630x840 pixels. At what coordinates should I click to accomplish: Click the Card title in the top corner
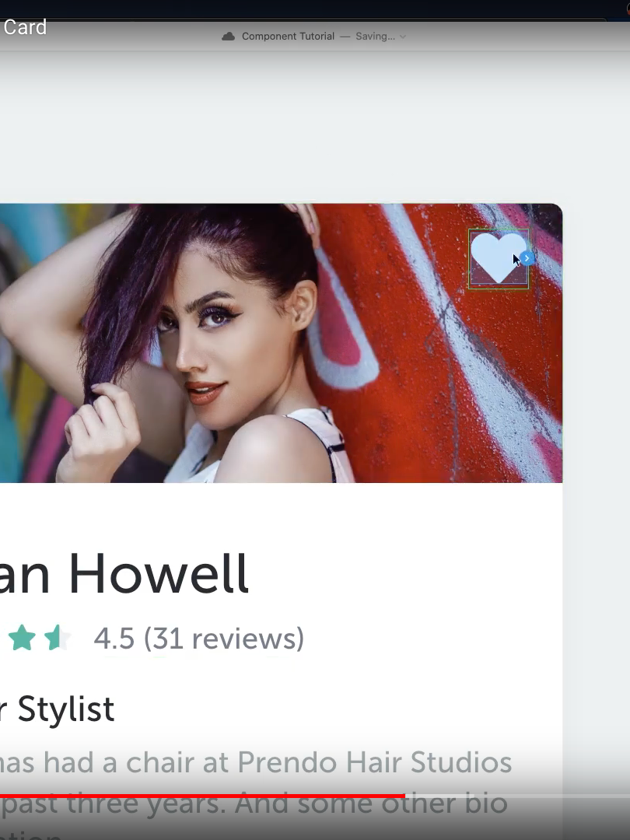[x=25, y=26]
